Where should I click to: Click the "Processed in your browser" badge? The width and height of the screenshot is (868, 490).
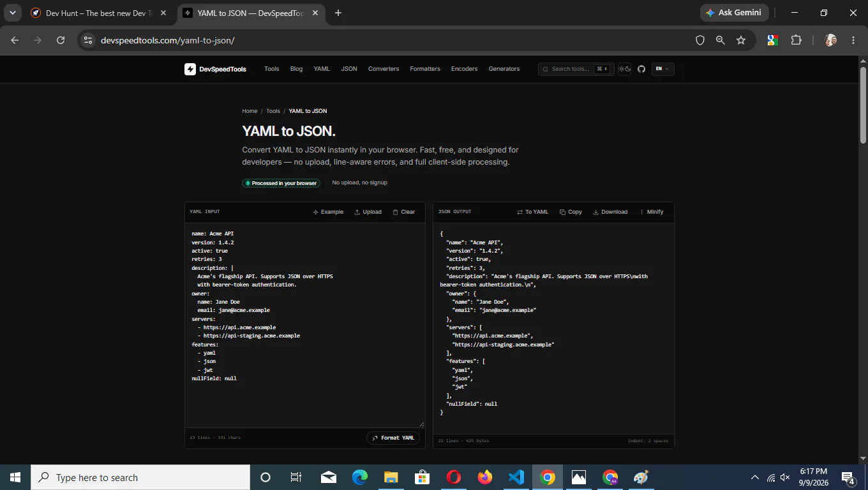tap(281, 183)
